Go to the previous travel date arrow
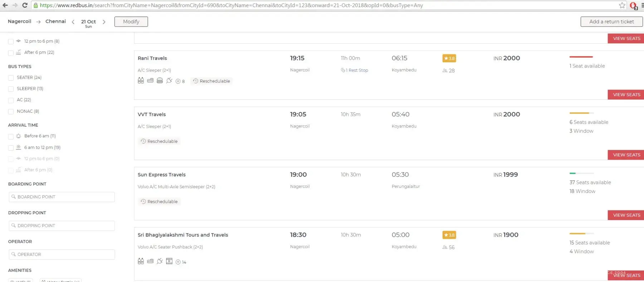The width and height of the screenshot is (644, 282). pos(73,22)
